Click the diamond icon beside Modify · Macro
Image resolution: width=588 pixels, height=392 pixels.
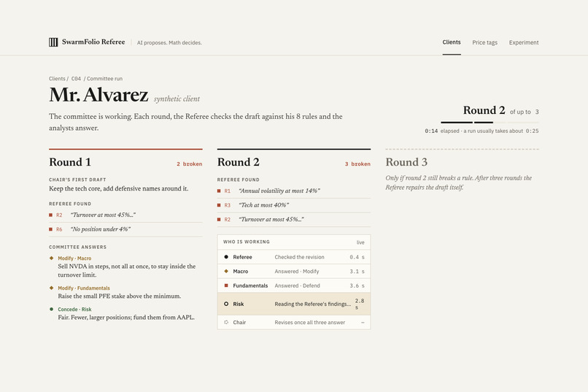point(51,258)
